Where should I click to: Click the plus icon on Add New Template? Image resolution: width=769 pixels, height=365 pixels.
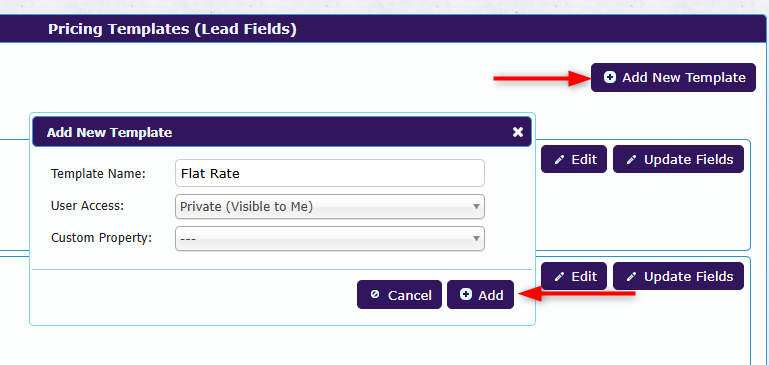610,77
